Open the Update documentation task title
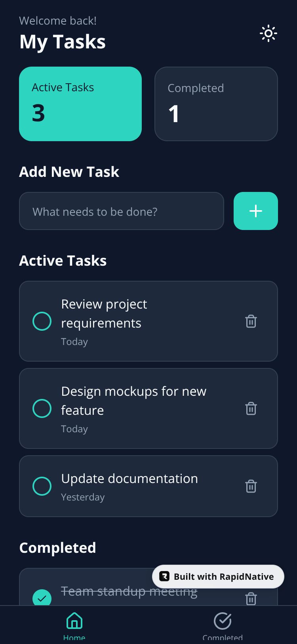 [x=129, y=479]
